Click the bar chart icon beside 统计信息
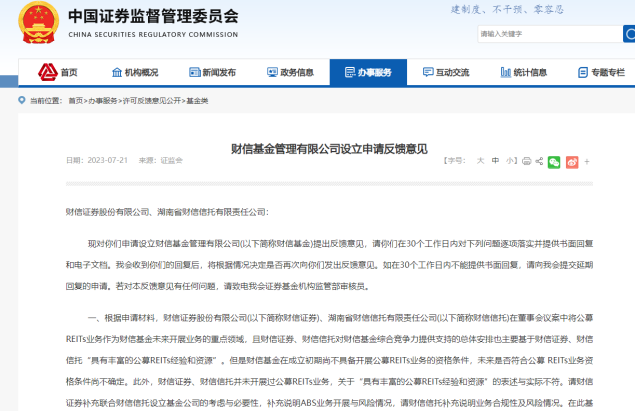The height and width of the screenshot is (411, 635). (506, 72)
